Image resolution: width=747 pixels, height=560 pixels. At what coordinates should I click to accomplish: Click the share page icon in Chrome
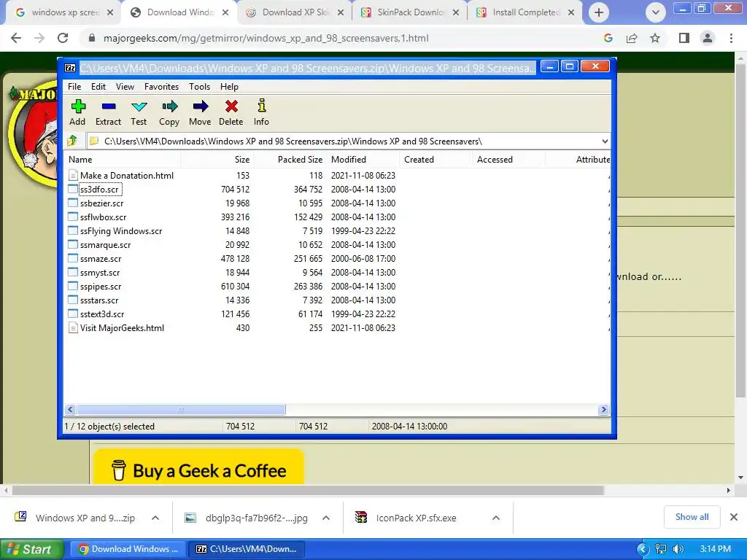(632, 38)
